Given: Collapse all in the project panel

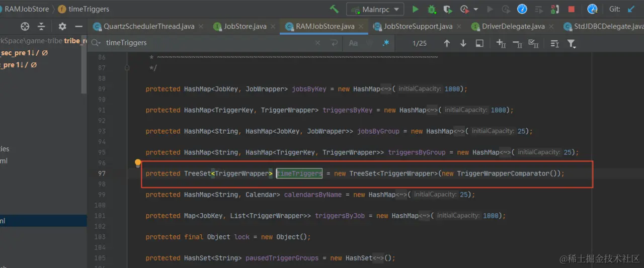Looking at the screenshot, I should pos(41,27).
